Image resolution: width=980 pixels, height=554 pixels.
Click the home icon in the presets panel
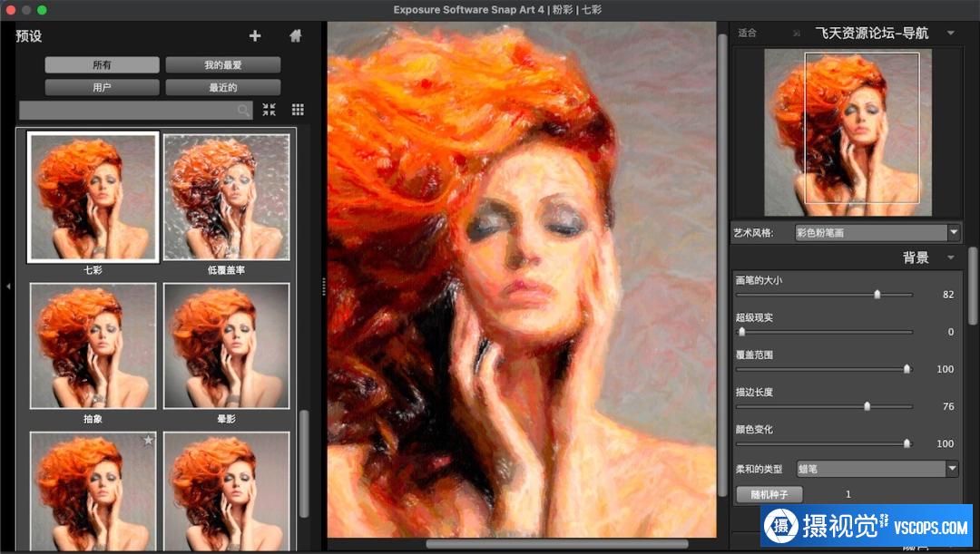pos(296,35)
